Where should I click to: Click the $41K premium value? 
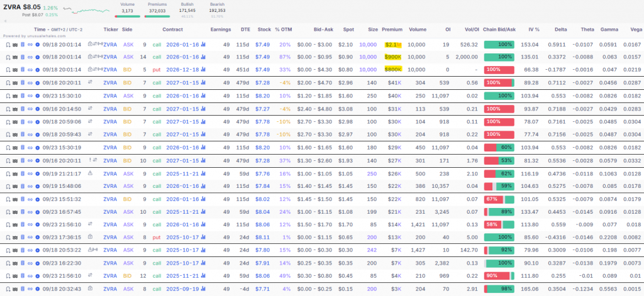click(396, 83)
